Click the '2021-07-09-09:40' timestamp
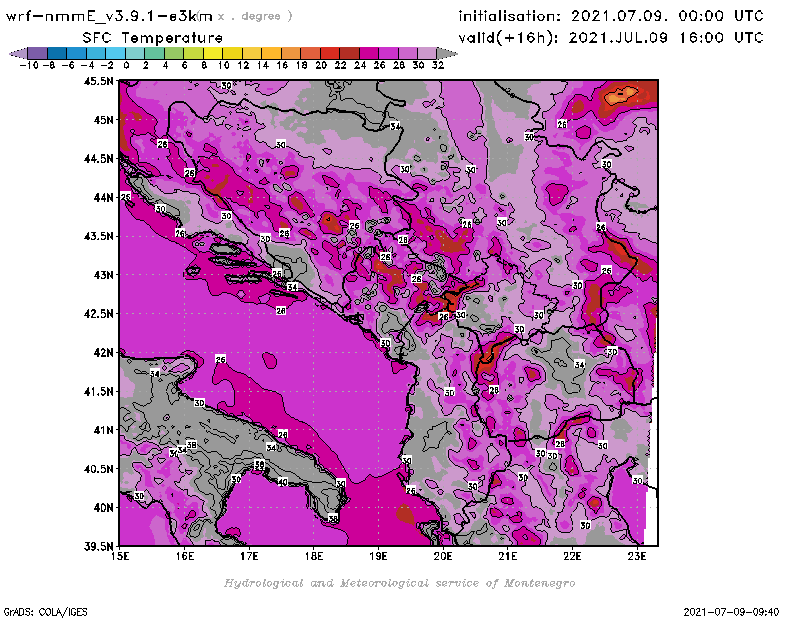 point(731,612)
